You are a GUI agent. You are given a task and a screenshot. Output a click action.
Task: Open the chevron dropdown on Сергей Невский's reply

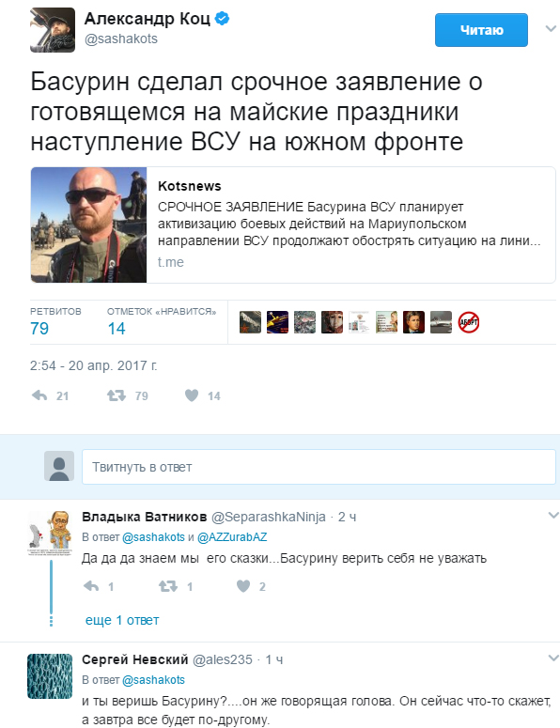(x=553, y=658)
